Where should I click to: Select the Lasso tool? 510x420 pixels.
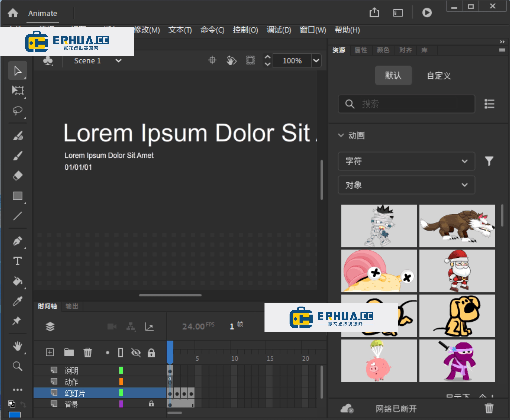[17, 111]
